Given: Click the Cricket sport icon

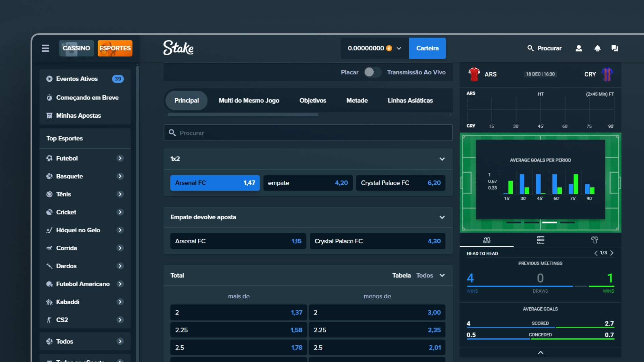Looking at the screenshot, I should tap(49, 212).
